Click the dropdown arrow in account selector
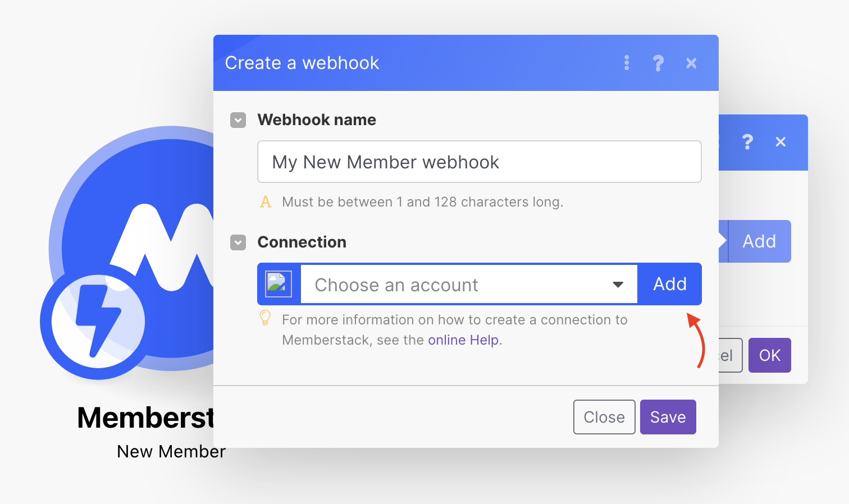The image size is (849, 504). (x=618, y=285)
